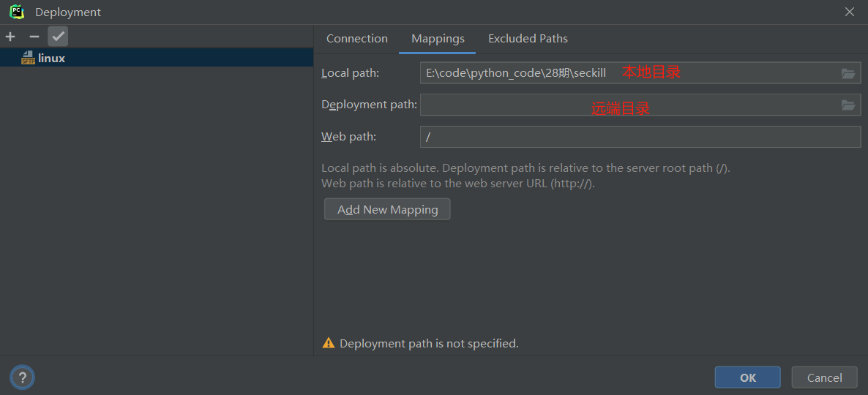Browse for local path folder icon
Viewport: 868px width, 395px height.
pyautogui.click(x=848, y=73)
